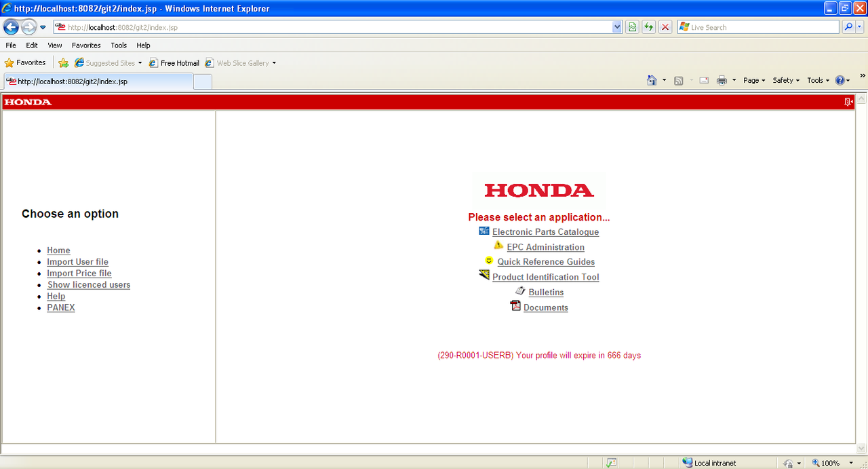Click the PANEX link
This screenshot has height=469, width=868.
61,307
